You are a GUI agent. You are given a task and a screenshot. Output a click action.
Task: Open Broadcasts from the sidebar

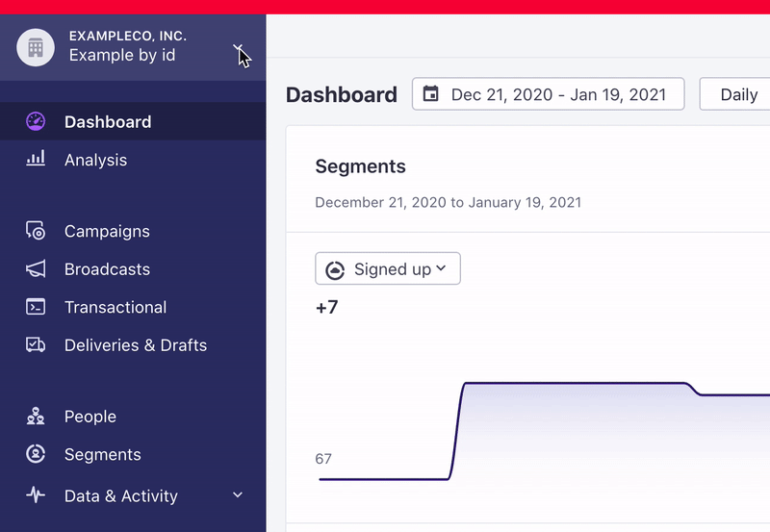[x=107, y=269]
